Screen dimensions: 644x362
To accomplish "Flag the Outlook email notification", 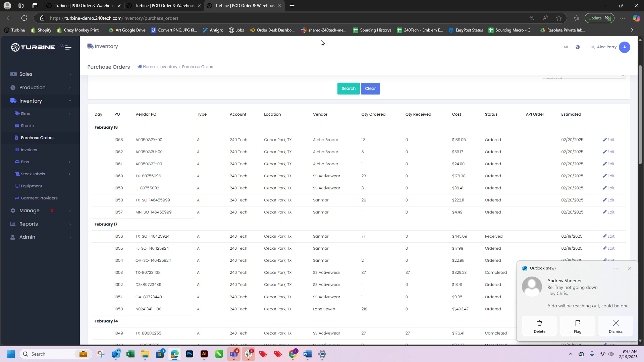I will (x=578, y=326).
